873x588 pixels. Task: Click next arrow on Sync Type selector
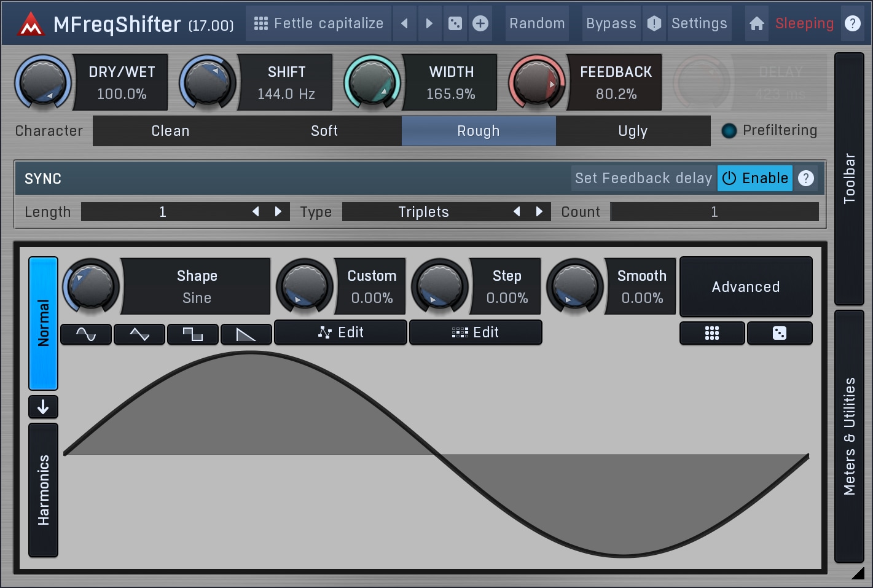click(539, 212)
